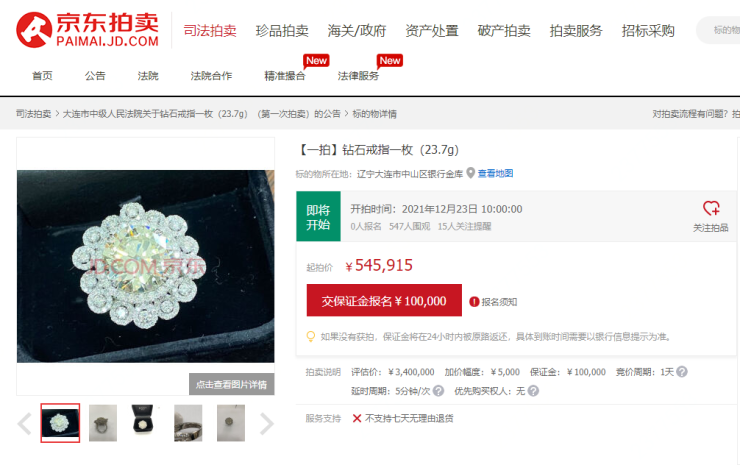
Task: Click the heart icon to follow this lot
Action: (x=711, y=208)
